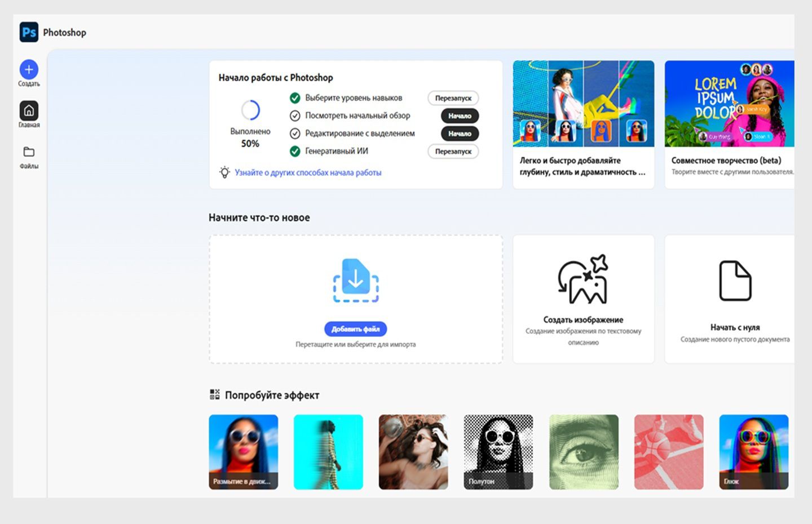Click the Photoshop Ps logo icon
The width and height of the screenshot is (812, 524).
click(29, 32)
